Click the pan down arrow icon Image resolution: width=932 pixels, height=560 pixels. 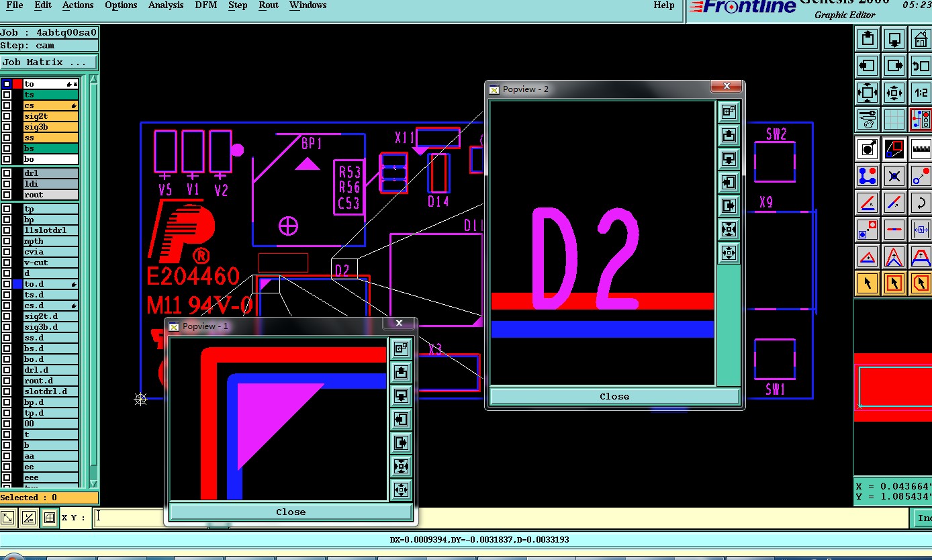tap(894, 39)
